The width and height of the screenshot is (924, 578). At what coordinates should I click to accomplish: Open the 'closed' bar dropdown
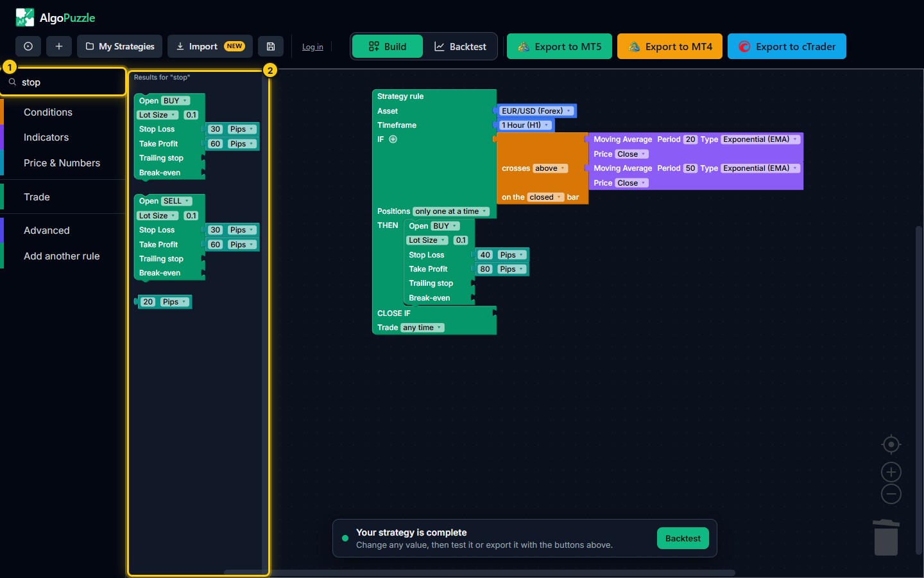pyautogui.click(x=545, y=197)
